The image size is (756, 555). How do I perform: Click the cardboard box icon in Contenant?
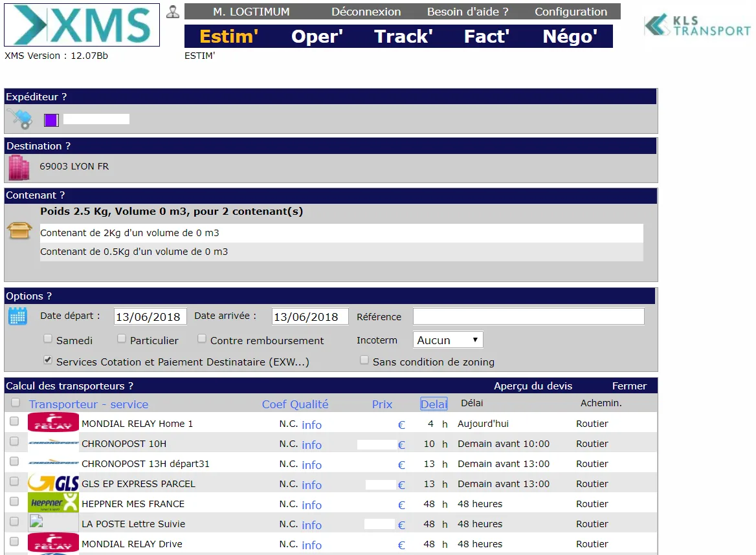click(20, 231)
